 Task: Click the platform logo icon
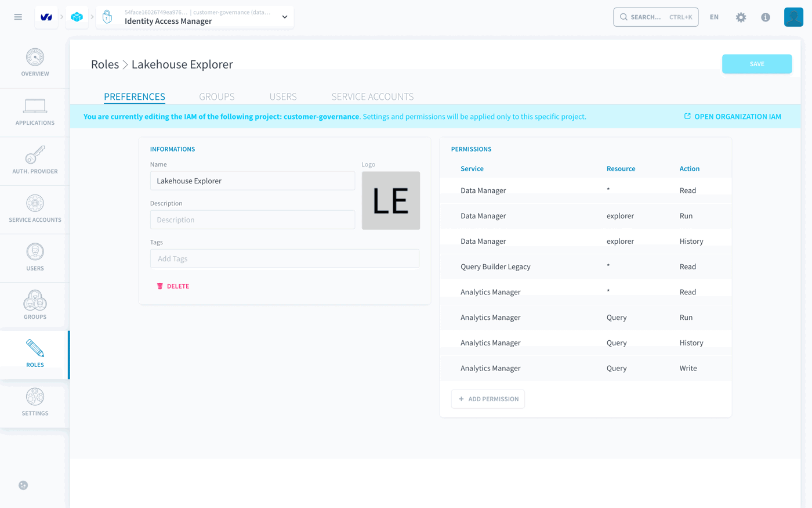point(46,17)
